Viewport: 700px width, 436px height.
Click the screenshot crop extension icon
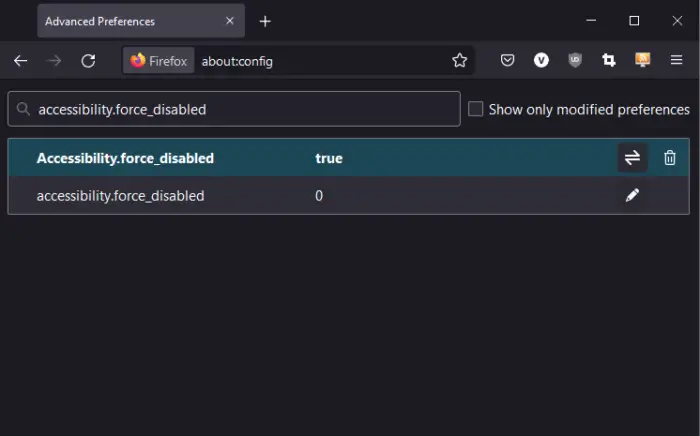pos(609,61)
